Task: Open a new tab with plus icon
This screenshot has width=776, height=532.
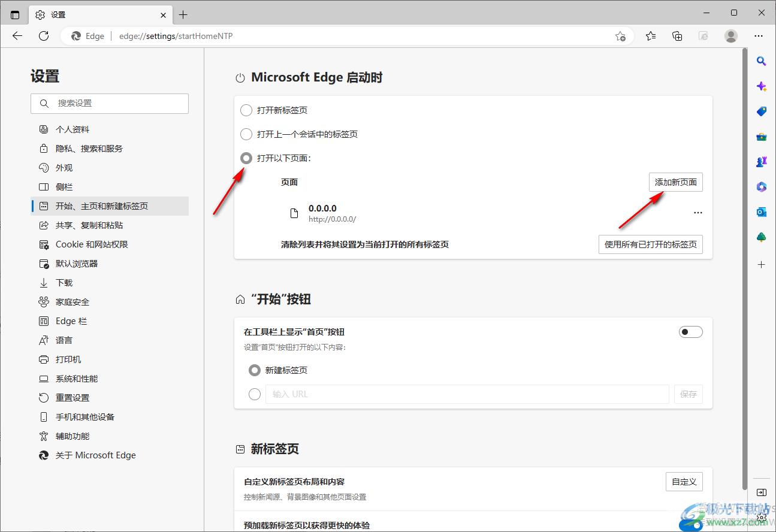Action: pos(183,14)
